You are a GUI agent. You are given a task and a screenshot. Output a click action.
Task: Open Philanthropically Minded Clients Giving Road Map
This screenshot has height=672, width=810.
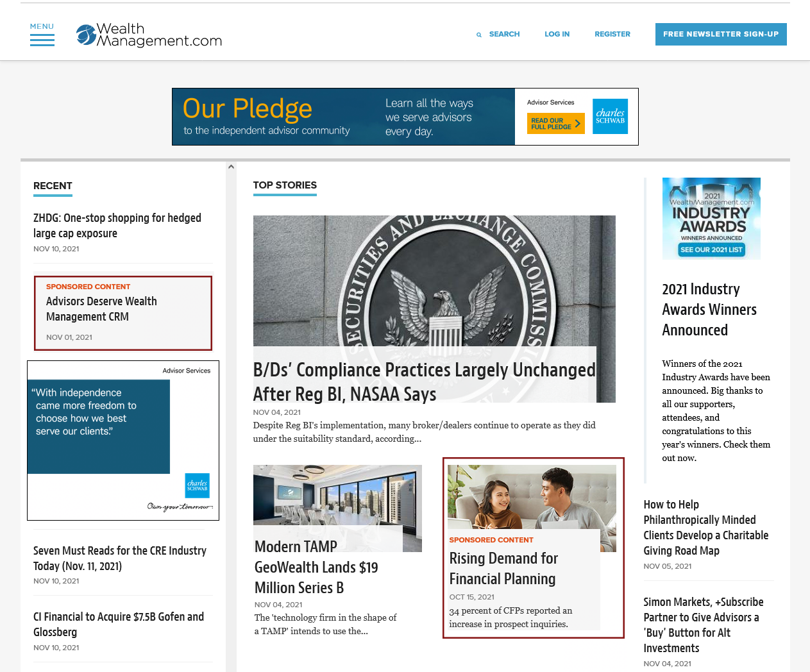pos(706,528)
